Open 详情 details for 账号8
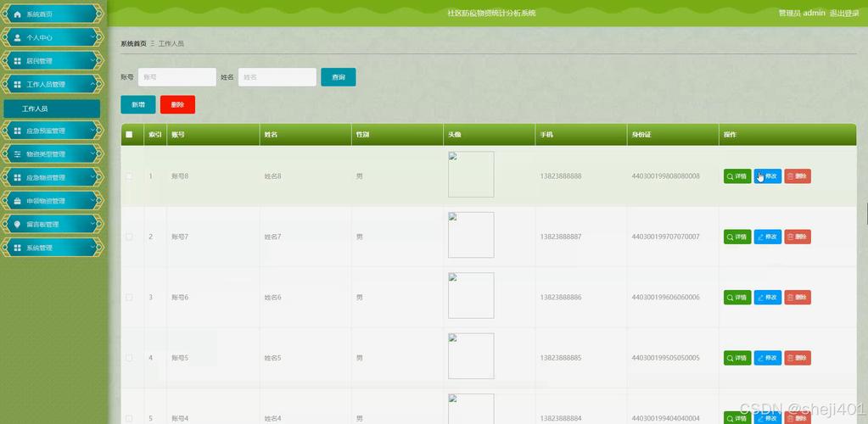 [737, 176]
